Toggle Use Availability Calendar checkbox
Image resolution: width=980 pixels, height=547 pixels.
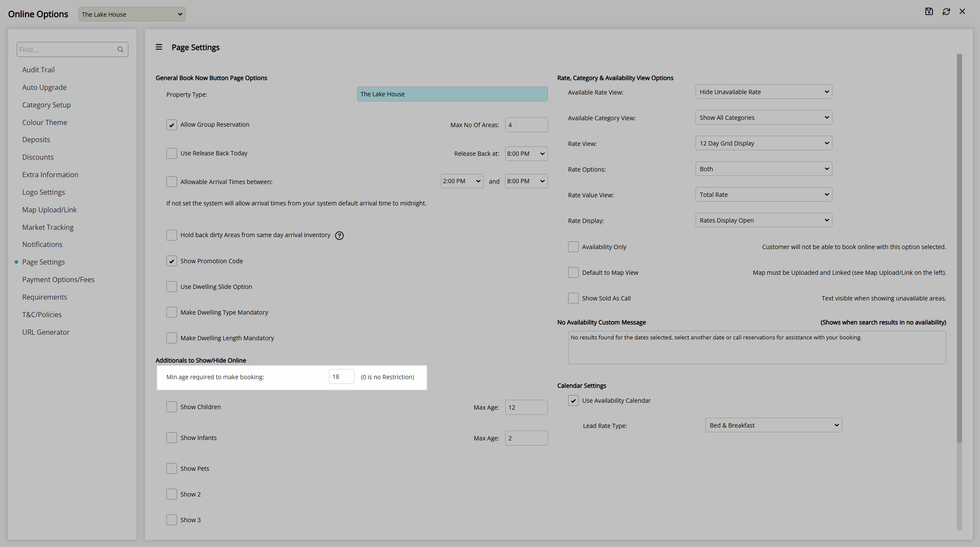pyautogui.click(x=573, y=401)
